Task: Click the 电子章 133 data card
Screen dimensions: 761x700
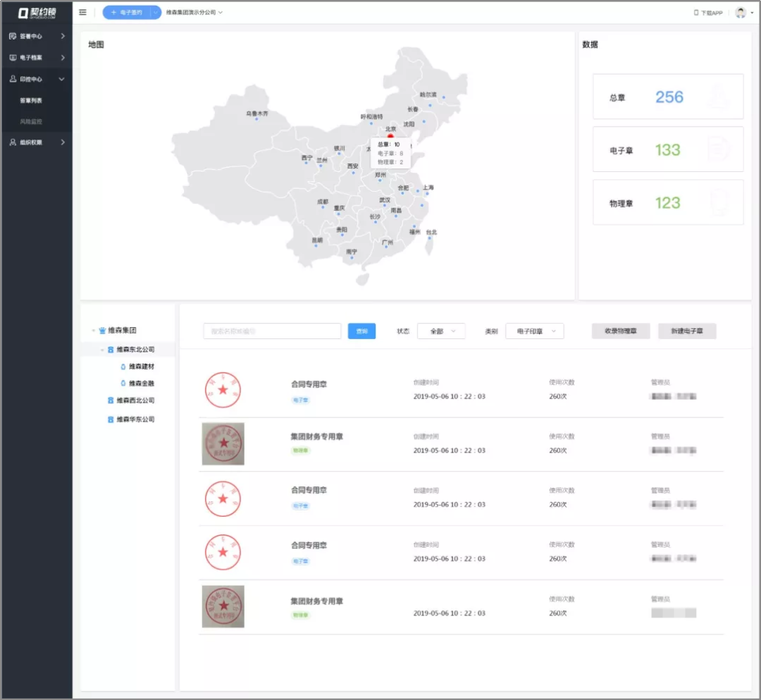Action: 668,149
